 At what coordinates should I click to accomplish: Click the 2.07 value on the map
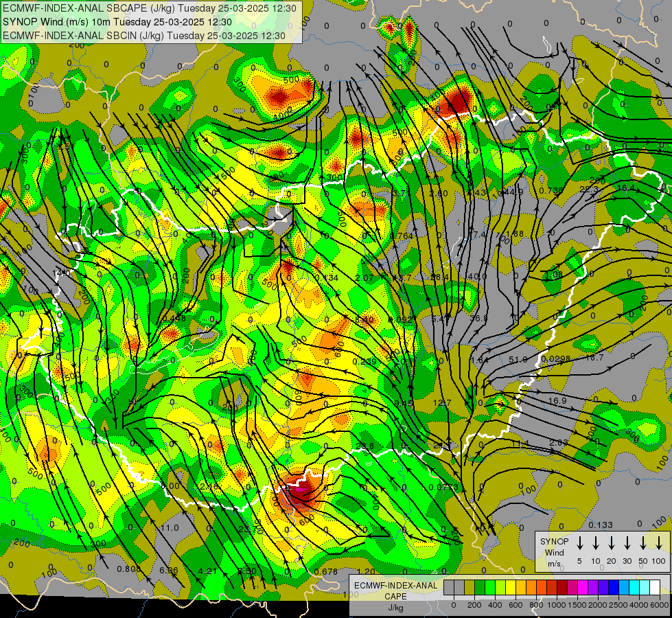tap(364, 278)
